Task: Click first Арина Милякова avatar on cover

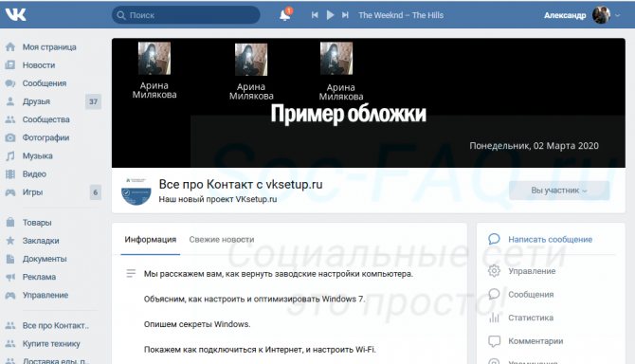Action: (154, 59)
